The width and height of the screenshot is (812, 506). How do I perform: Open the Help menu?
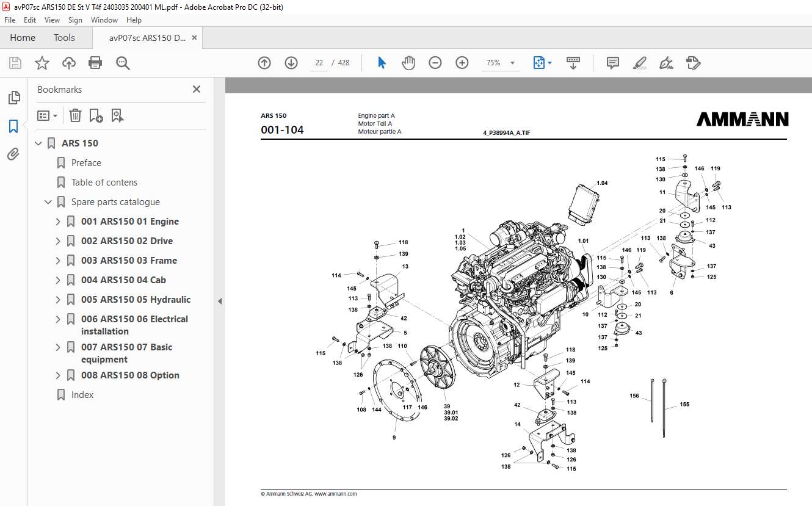134,20
